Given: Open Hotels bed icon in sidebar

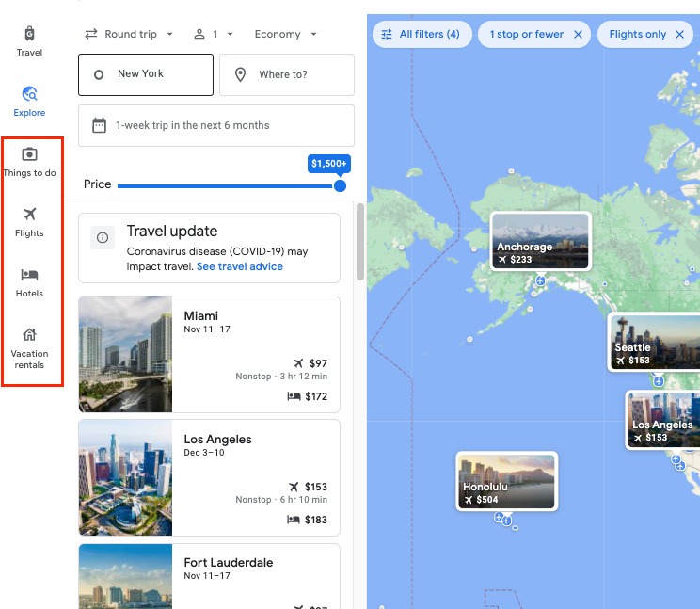Looking at the screenshot, I should coord(29,274).
